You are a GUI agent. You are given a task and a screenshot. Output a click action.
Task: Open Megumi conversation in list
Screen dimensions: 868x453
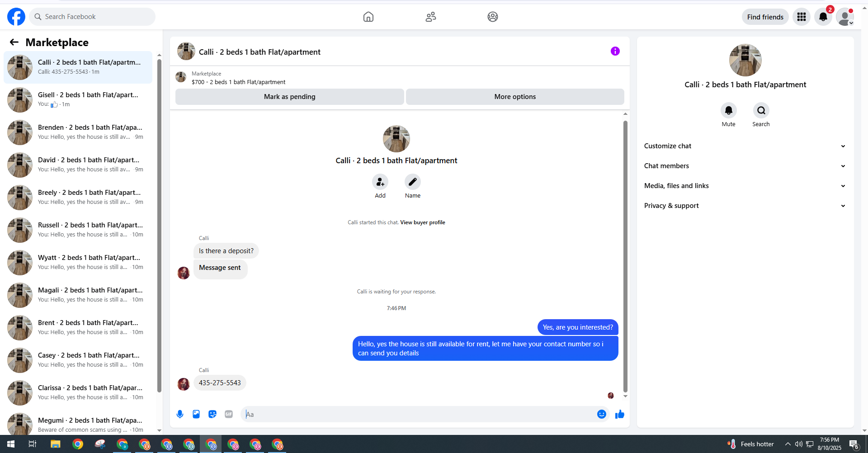point(78,422)
